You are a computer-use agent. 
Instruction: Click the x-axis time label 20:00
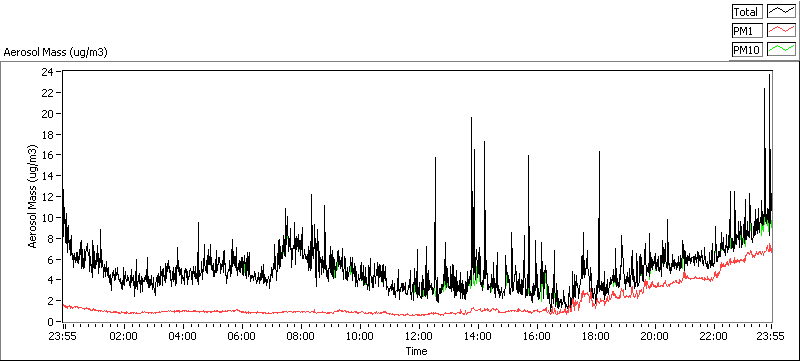click(655, 337)
